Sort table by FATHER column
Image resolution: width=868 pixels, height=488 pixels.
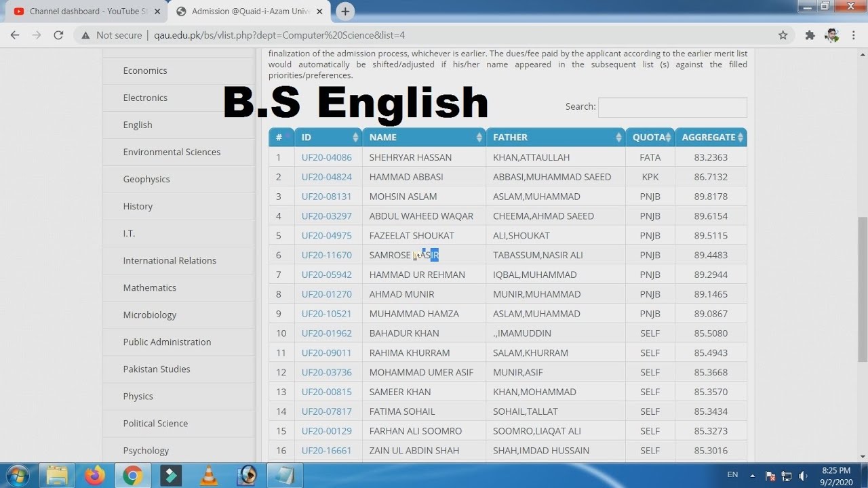pyautogui.click(x=555, y=137)
